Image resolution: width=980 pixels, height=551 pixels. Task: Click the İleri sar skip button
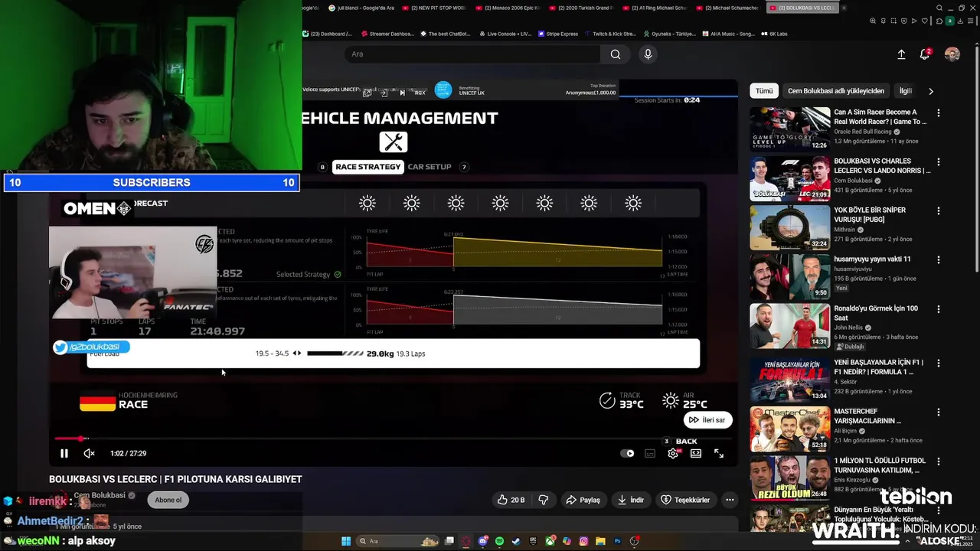pos(707,419)
